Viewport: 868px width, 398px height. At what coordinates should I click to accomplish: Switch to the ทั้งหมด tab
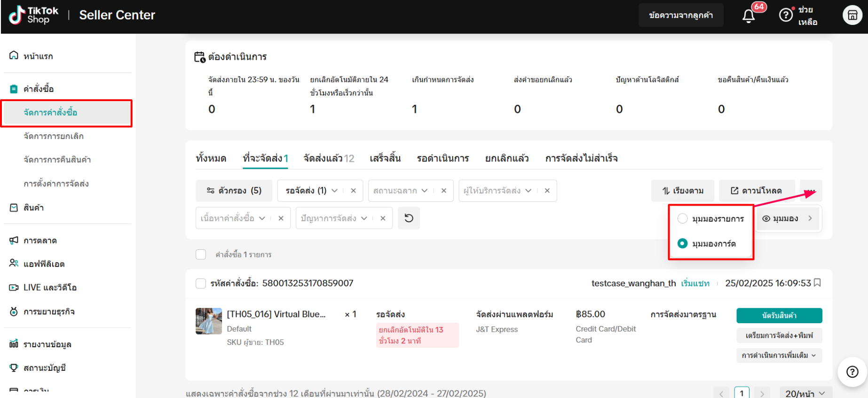(211, 159)
